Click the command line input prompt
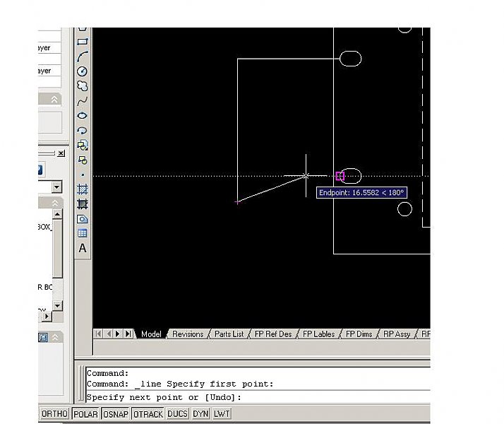Image resolution: width=504 pixels, height=424 pixels. coord(258,397)
